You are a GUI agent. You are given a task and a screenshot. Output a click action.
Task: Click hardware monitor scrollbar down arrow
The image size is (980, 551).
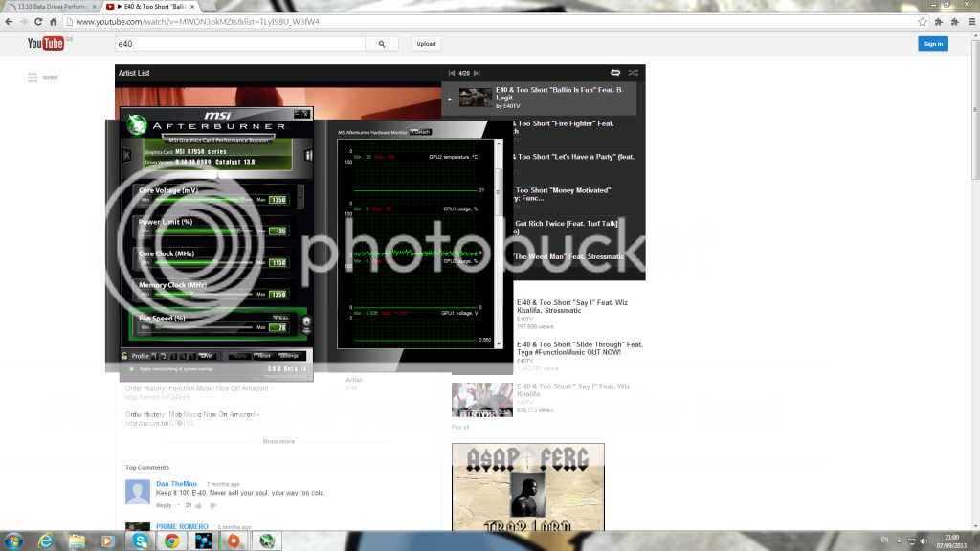(498, 344)
